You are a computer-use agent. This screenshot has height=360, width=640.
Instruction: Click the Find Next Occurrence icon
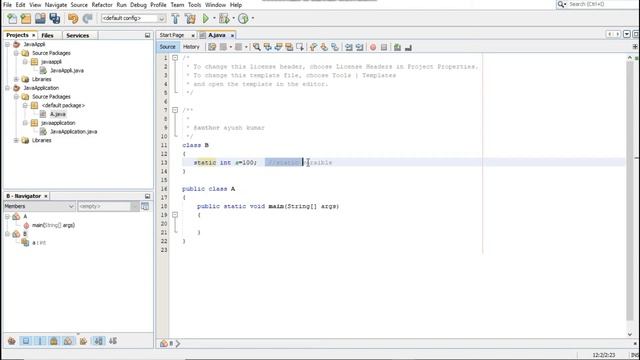(278, 47)
